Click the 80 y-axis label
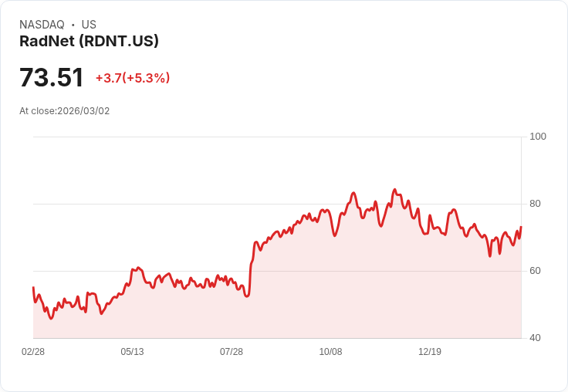Screen dimensions: 568x392 535,204
